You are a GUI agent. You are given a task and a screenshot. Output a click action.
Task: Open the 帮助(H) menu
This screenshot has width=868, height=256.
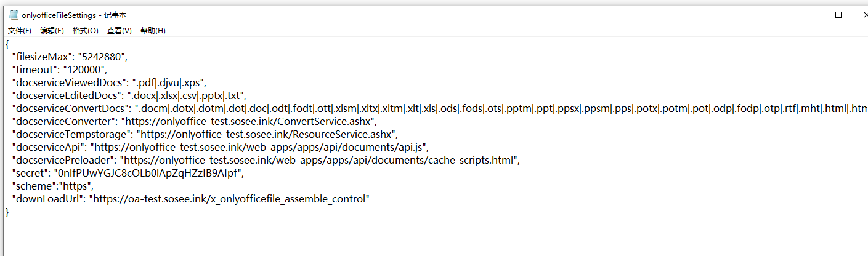tap(153, 31)
